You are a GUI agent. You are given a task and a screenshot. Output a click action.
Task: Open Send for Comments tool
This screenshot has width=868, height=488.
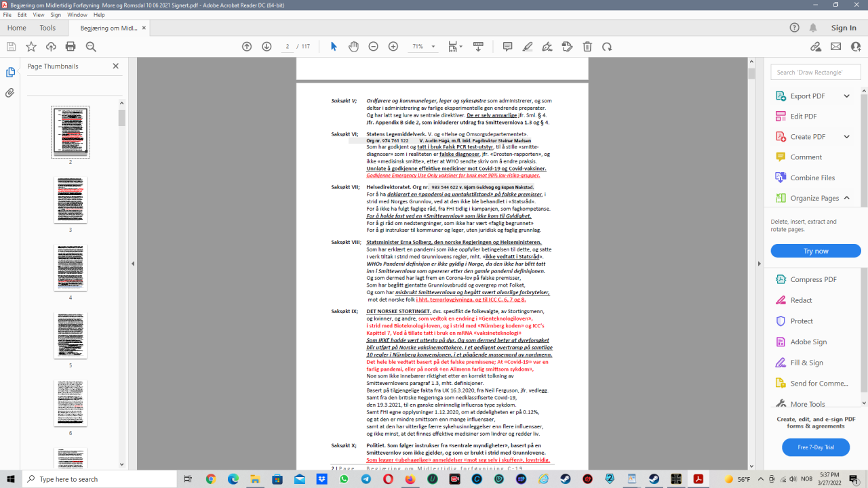(812, 383)
